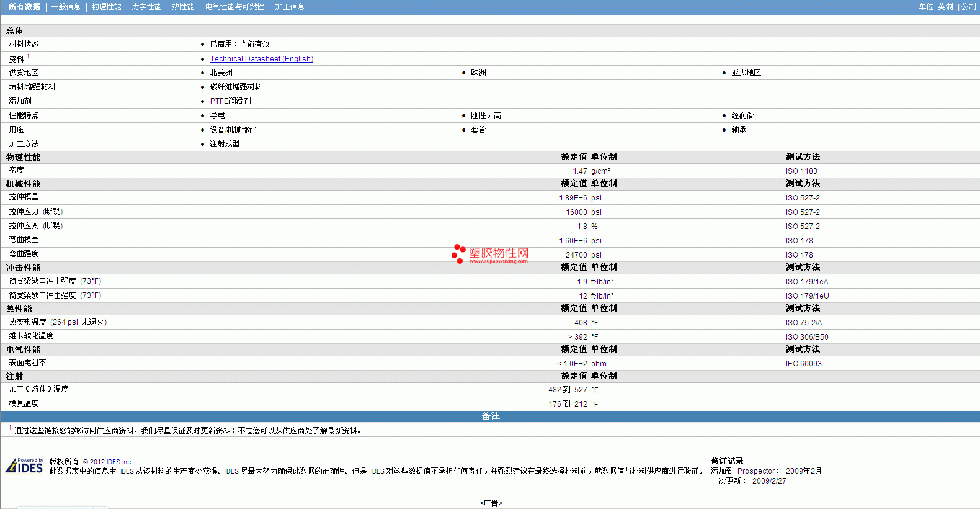The height and width of the screenshot is (509, 980).
Task: Click the 备注 section header bar
Action: click(x=490, y=417)
